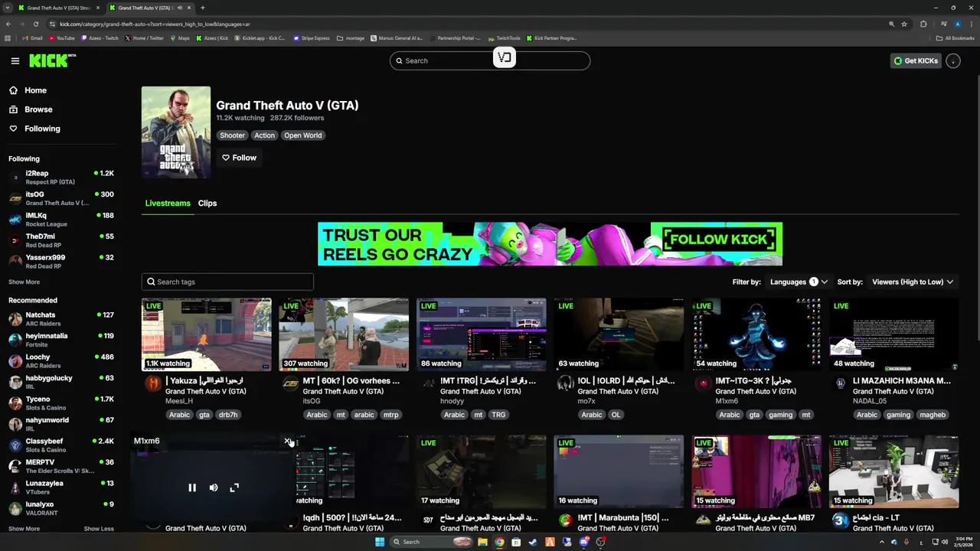Screen dimensions: 980x551
Task: Click the browser address bar URL
Action: [155, 24]
